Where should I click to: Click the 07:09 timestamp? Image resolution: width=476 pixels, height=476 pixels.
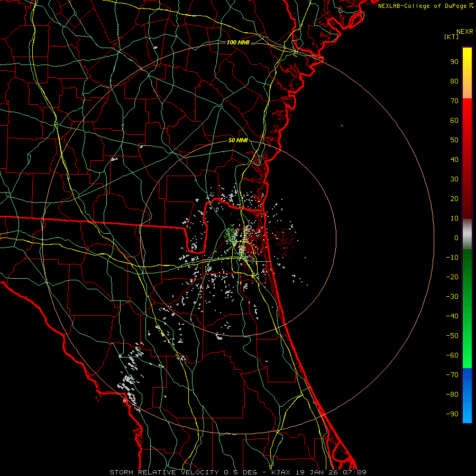point(354,472)
